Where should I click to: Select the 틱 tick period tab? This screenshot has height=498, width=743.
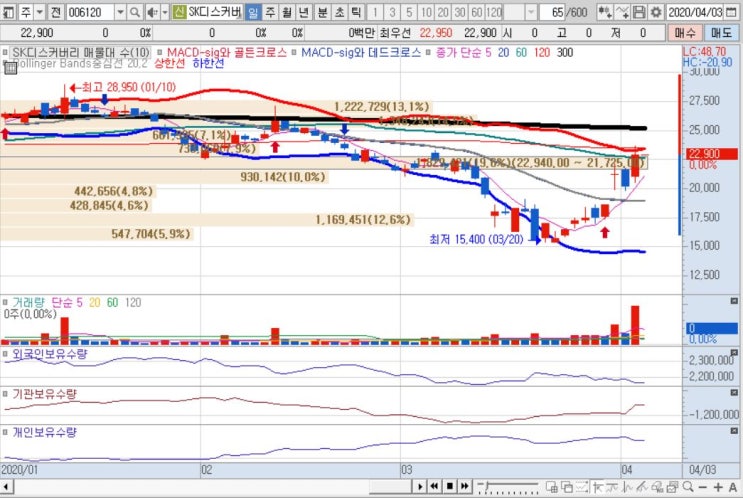point(356,12)
